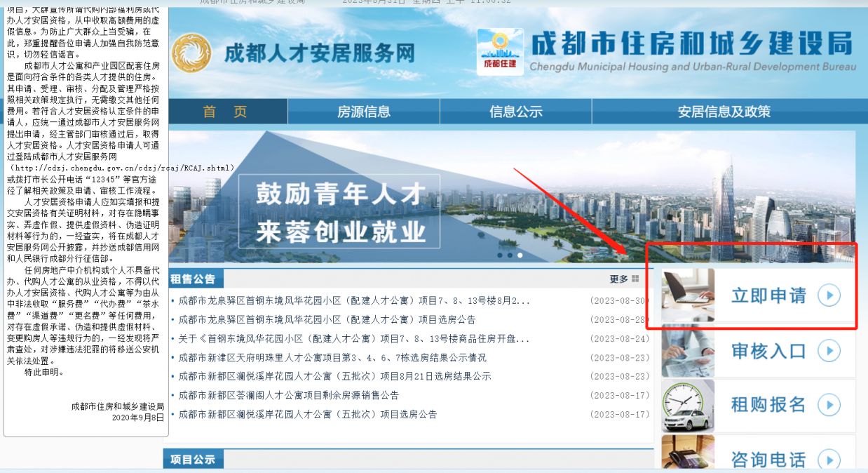
Task: Click the Chengdu Municipal Housing English subtitle
Action: coord(693,67)
